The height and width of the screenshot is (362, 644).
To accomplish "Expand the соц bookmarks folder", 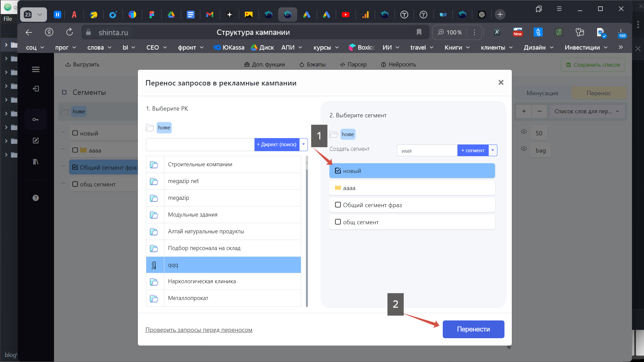I will coord(35,48).
